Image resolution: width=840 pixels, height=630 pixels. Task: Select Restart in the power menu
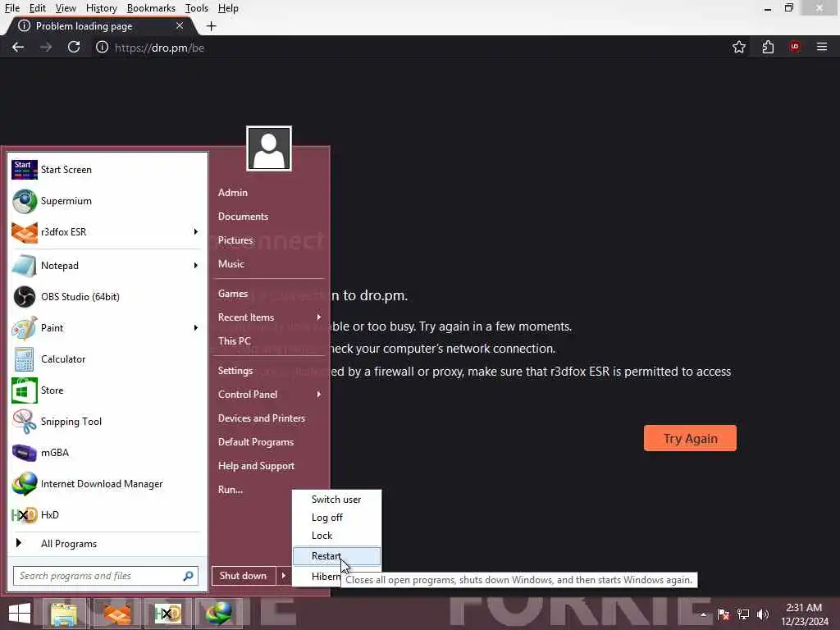pos(336,556)
